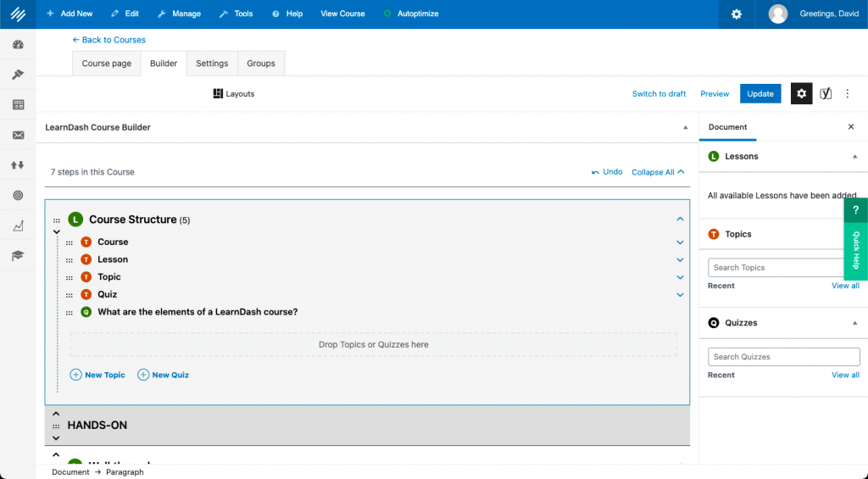This screenshot has width=868, height=479.
Task: Toggle the black gear settings sidebar button
Action: tap(801, 93)
